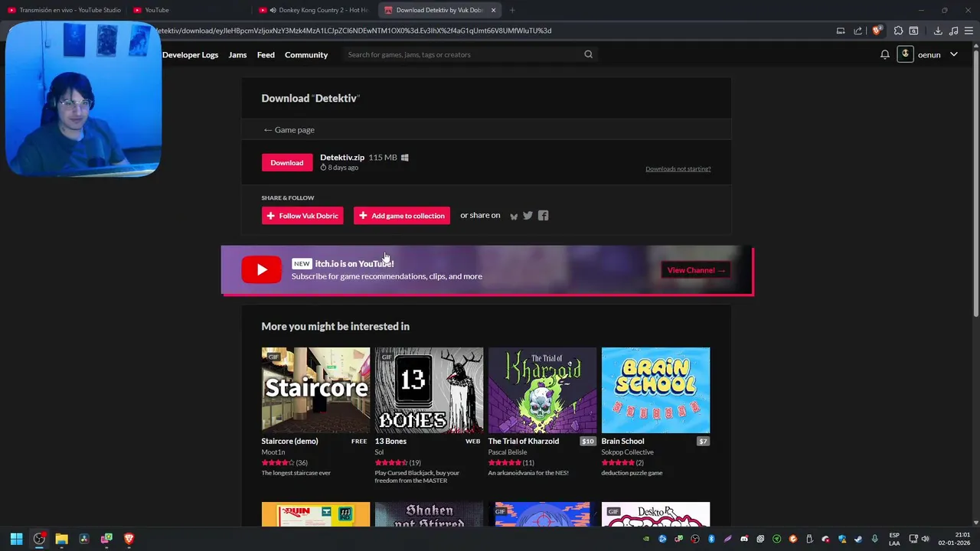The height and width of the screenshot is (551, 980).
Task: Open Moot1n author link
Action: tap(273, 452)
